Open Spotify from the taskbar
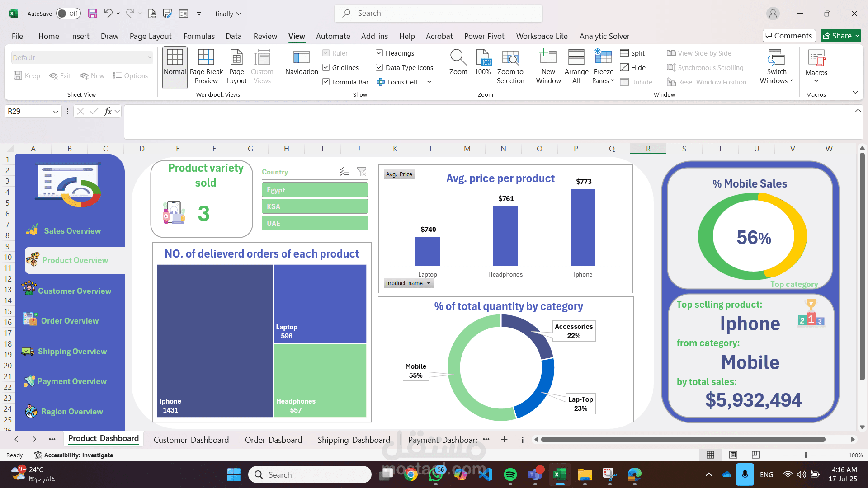 (510, 474)
